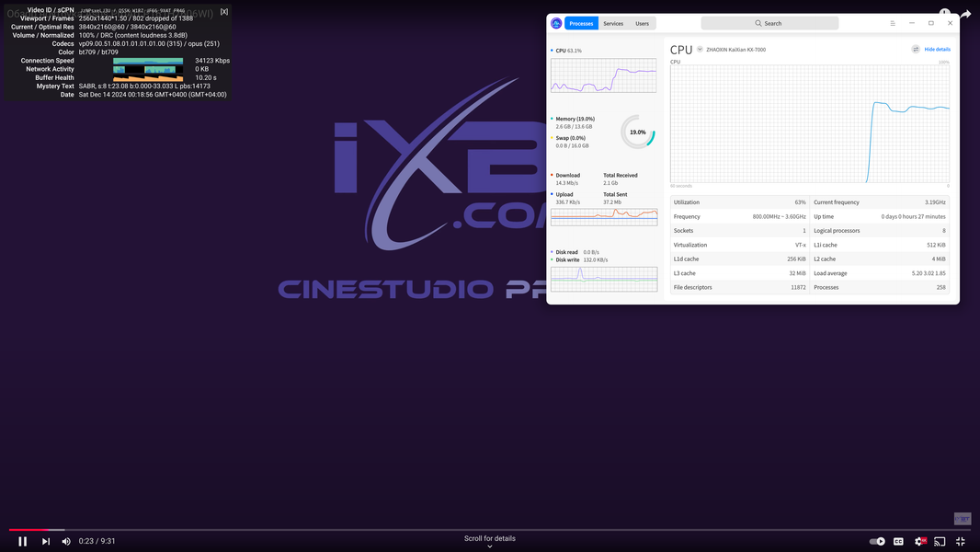Open the video settings gear
Screen dimensions: 980x552
point(919,541)
